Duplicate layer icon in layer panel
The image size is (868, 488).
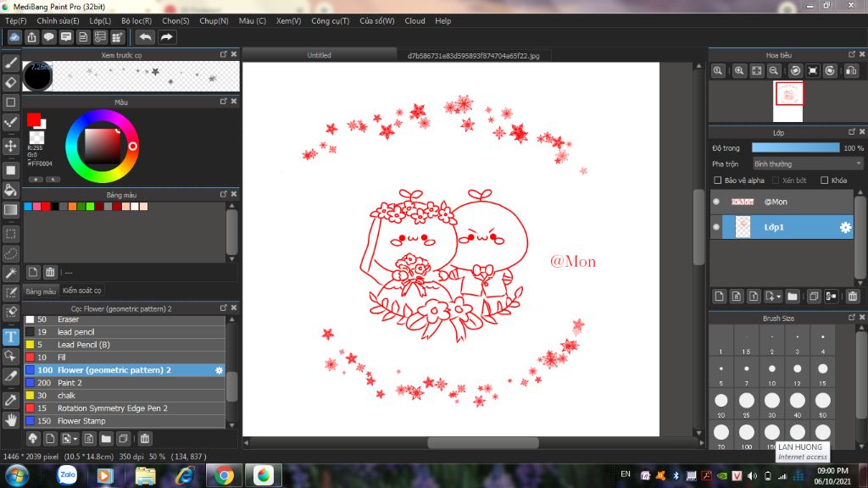(x=814, y=297)
